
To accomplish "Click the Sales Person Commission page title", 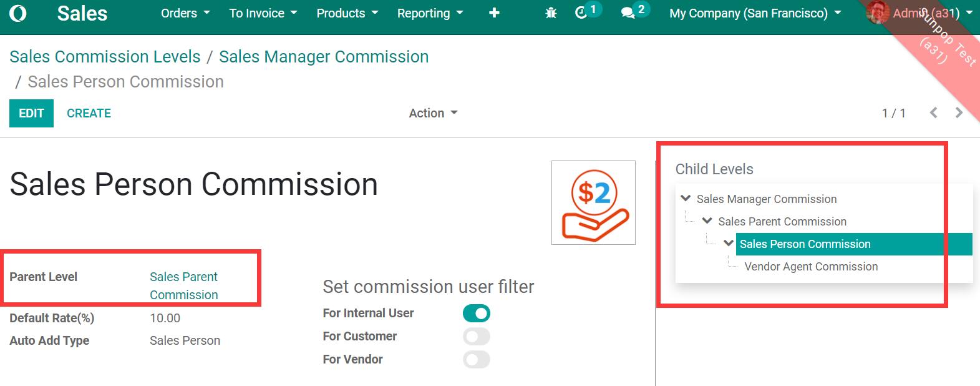I will tap(194, 184).
